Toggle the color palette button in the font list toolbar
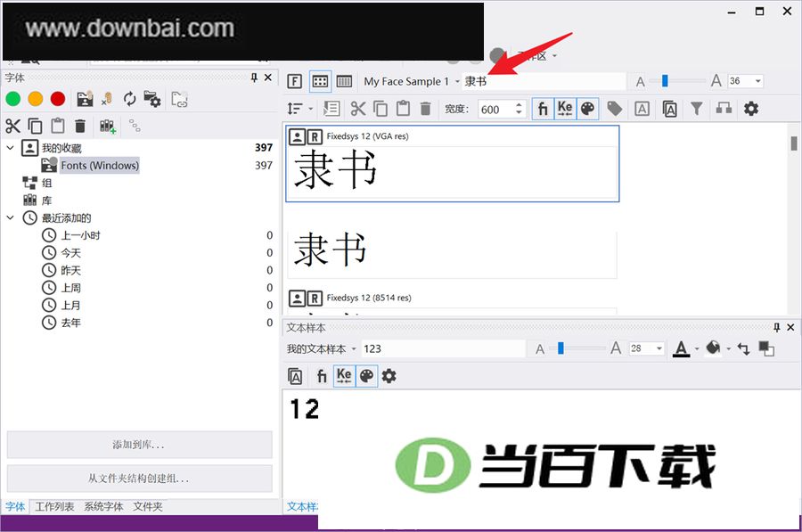This screenshot has height=532, width=802. (588, 109)
